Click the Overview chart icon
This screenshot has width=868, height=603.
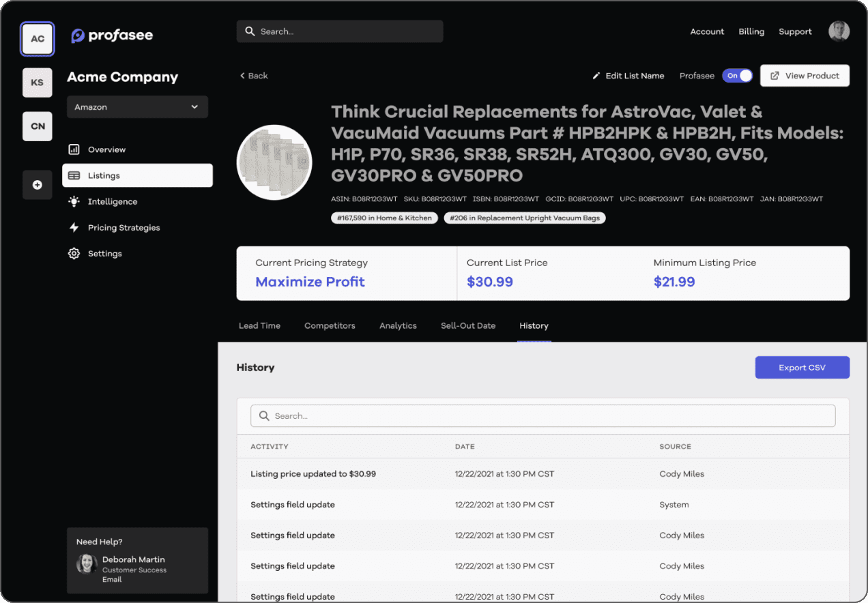tap(74, 149)
